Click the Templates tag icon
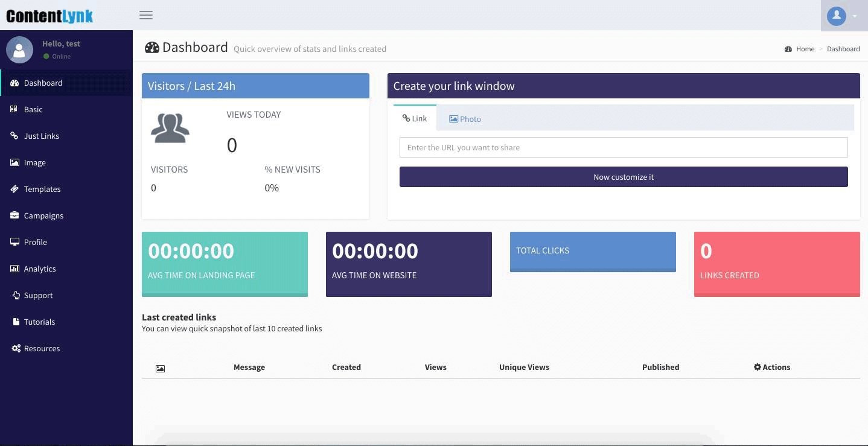 tap(14, 189)
